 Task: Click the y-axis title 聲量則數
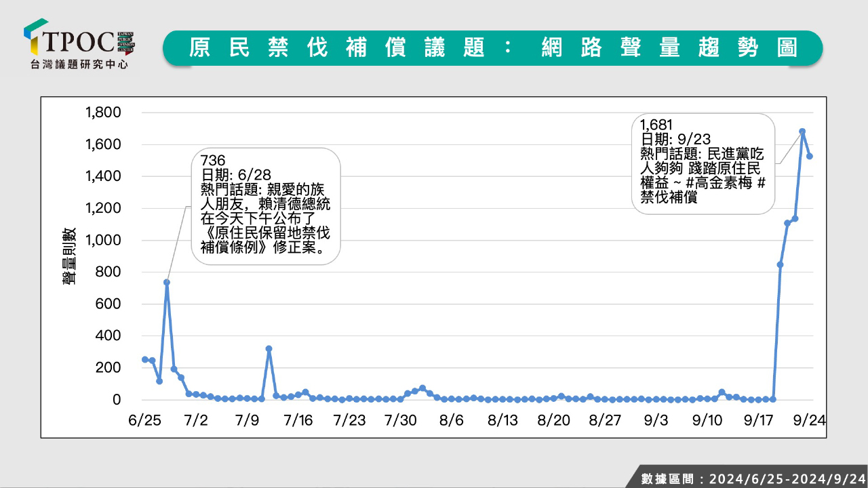(70, 256)
